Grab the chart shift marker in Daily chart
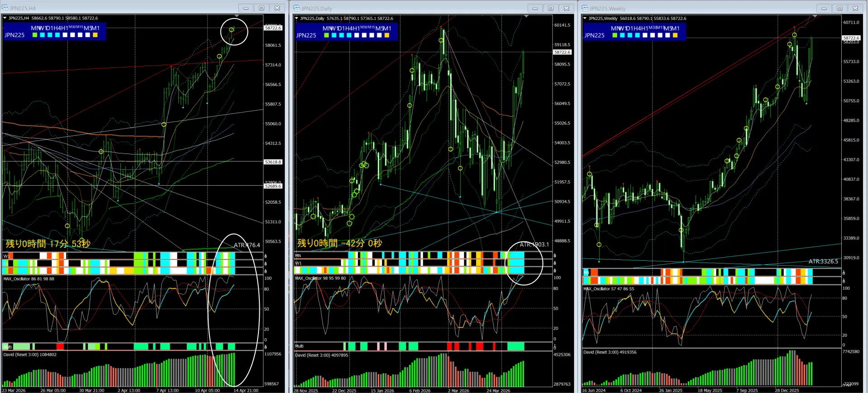The height and width of the screenshot is (393, 868). (526, 17)
